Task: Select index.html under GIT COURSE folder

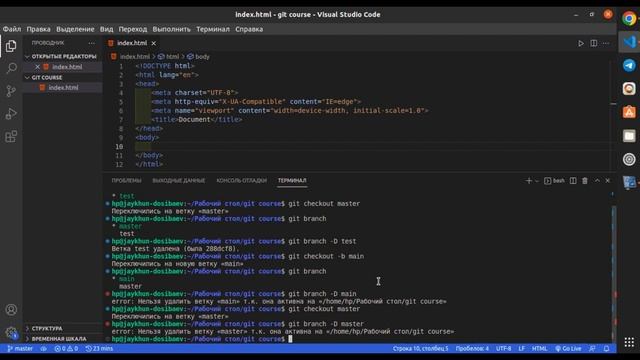Action: tap(63, 88)
